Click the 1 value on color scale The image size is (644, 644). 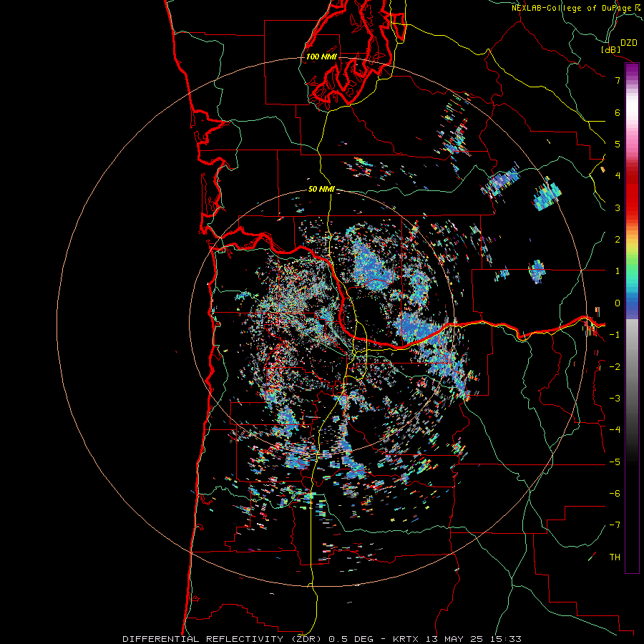(618, 271)
